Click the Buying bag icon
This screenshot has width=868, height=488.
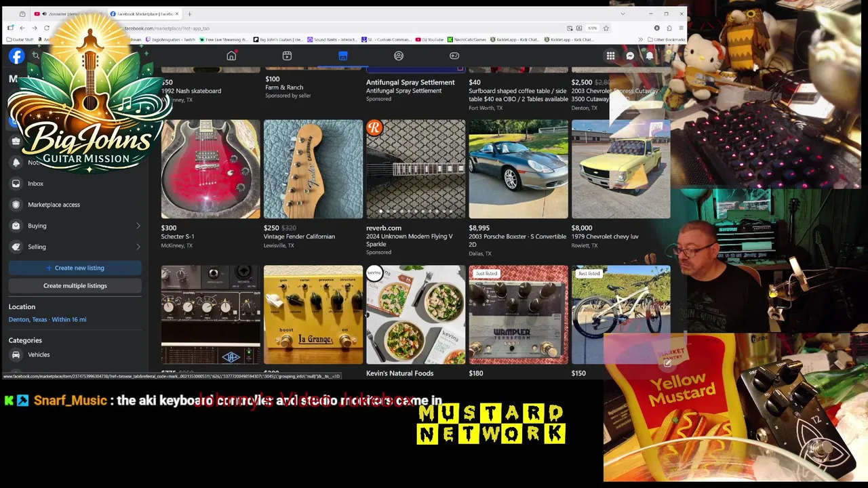tap(16, 226)
